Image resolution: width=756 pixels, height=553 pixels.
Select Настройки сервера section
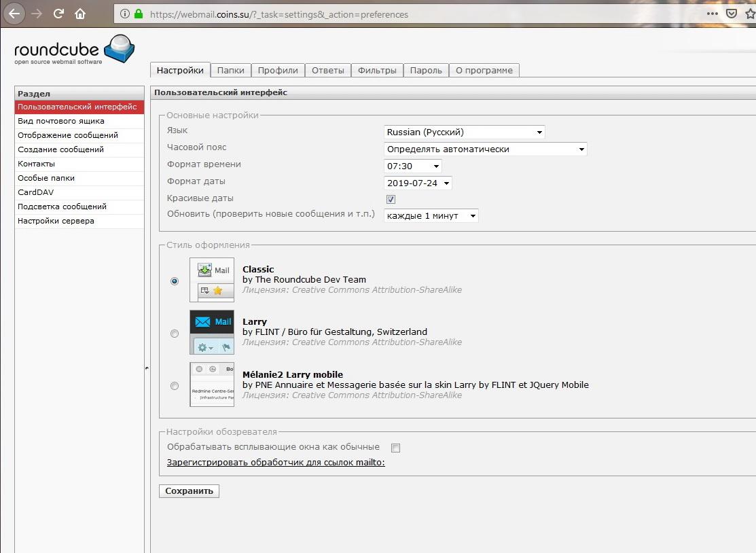tap(79, 221)
